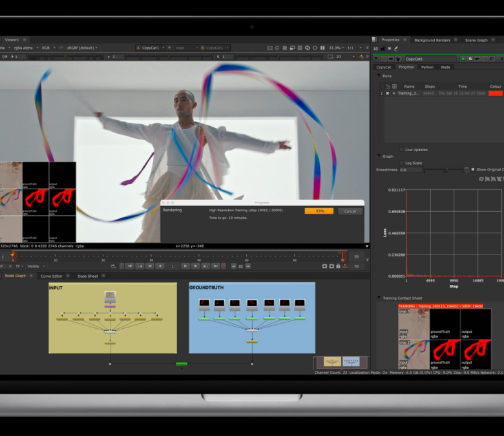Click the graph icon beside the Smoothness slider
This screenshot has height=436, width=504.
click(x=467, y=170)
